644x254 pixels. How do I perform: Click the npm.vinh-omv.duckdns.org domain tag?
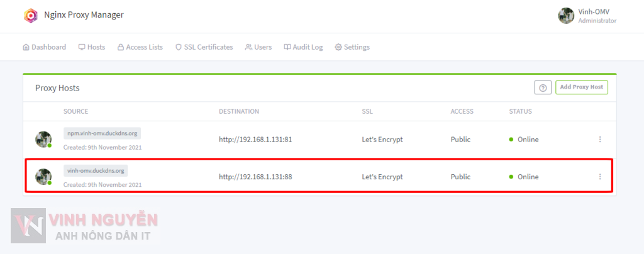[103, 133]
